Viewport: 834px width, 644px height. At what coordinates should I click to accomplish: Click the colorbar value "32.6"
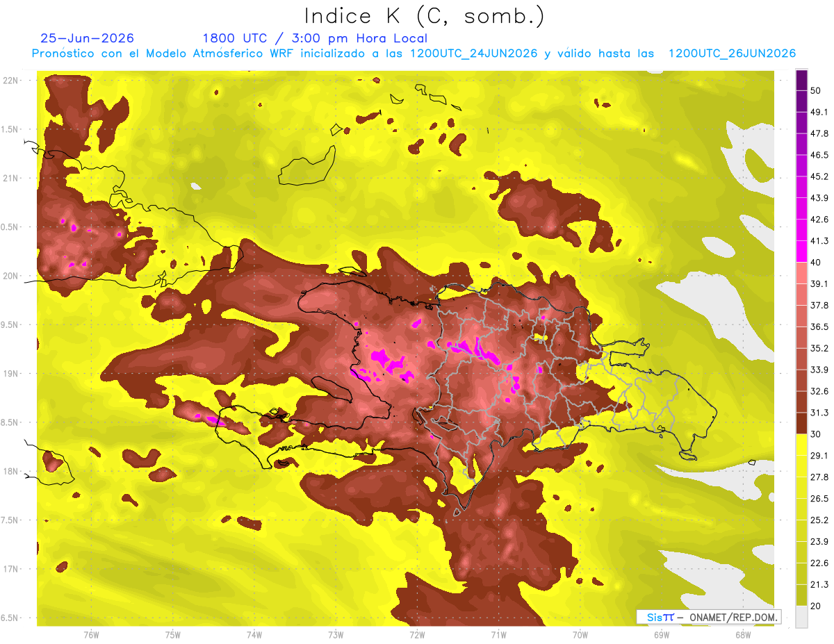point(819,391)
